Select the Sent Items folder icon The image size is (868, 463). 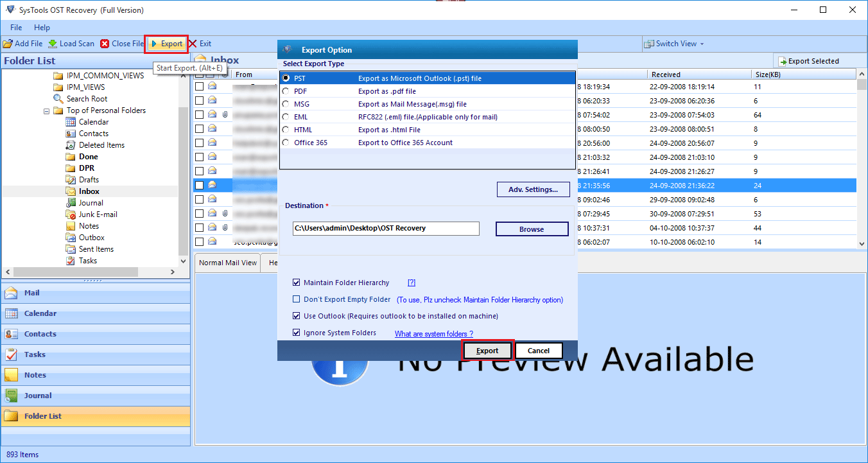pyautogui.click(x=71, y=249)
